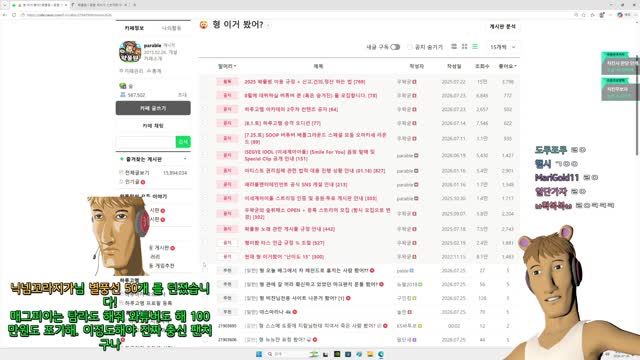640x360 pixels.
Task: Click the taskbar search icon
Action: pos(270,354)
